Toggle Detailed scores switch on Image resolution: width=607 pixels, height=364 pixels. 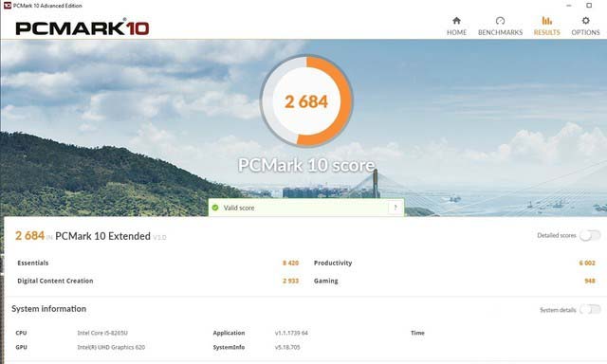(590, 235)
